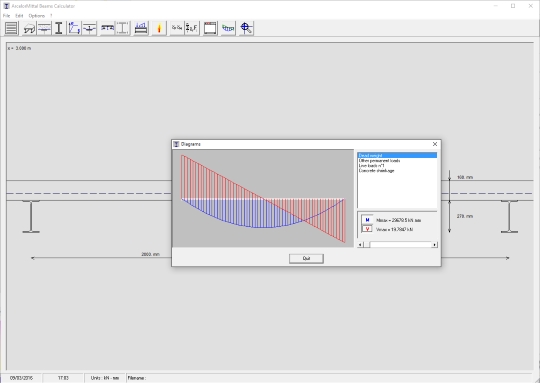Select 'Live loads n°1' load case
Viewport: 540px width, 383px height.
pos(372,166)
